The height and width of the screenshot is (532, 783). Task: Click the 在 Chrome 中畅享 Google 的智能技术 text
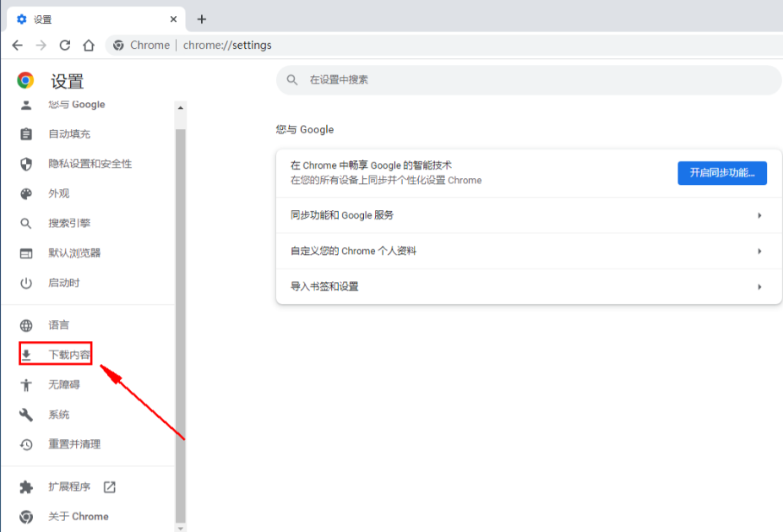tap(371, 166)
